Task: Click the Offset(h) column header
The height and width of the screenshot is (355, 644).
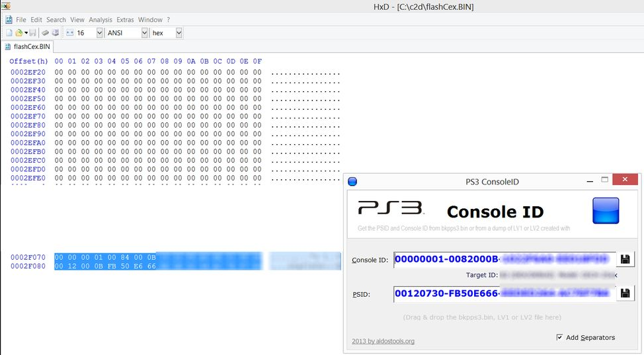Action: click(28, 61)
